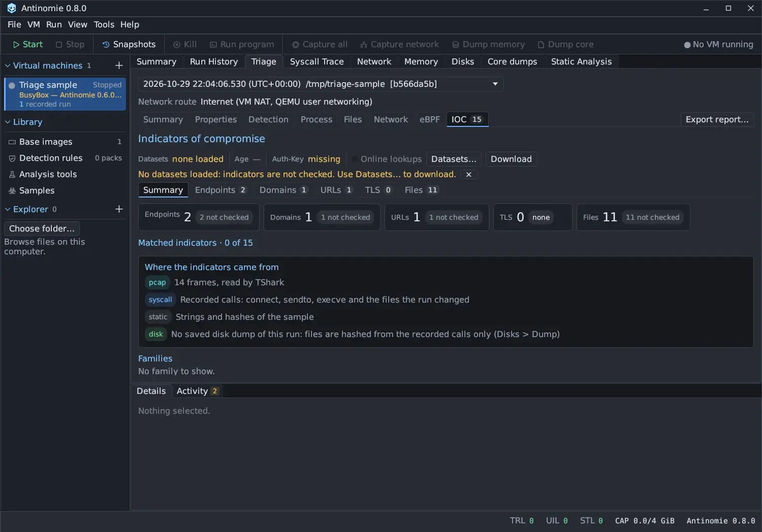Screen dimensions: 762x532
Task: Click Dump memory toolbar item
Action: (488, 45)
